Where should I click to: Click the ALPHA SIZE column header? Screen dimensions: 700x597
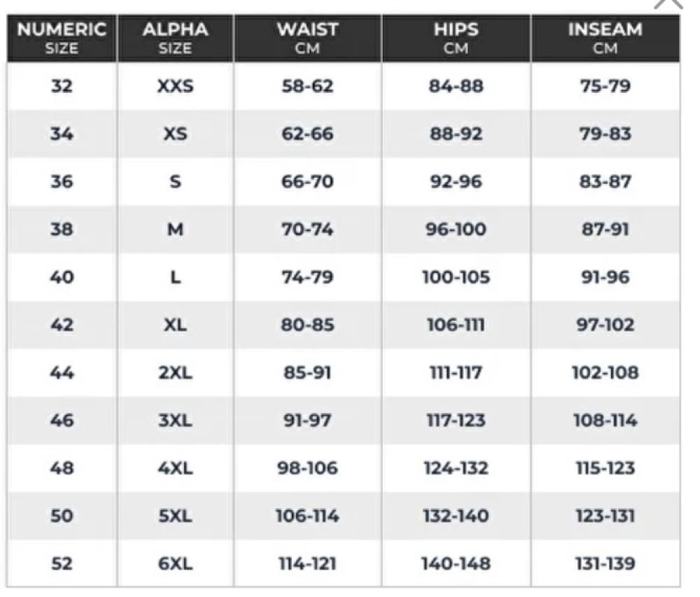coord(175,38)
